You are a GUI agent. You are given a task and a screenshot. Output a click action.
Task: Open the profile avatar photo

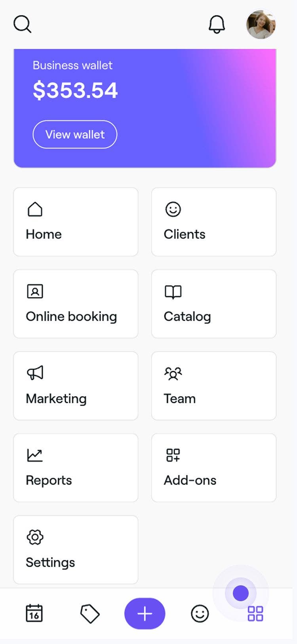click(x=261, y=25)
